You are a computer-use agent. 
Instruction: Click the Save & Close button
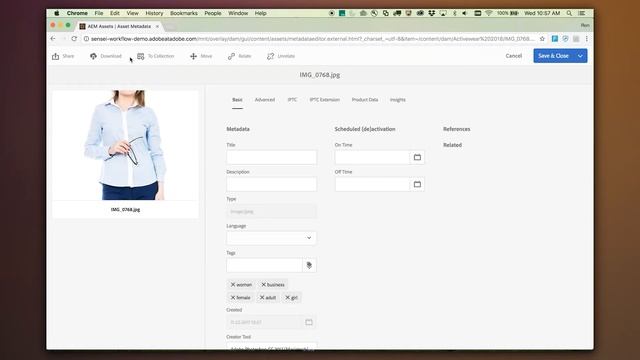point(553,56)
